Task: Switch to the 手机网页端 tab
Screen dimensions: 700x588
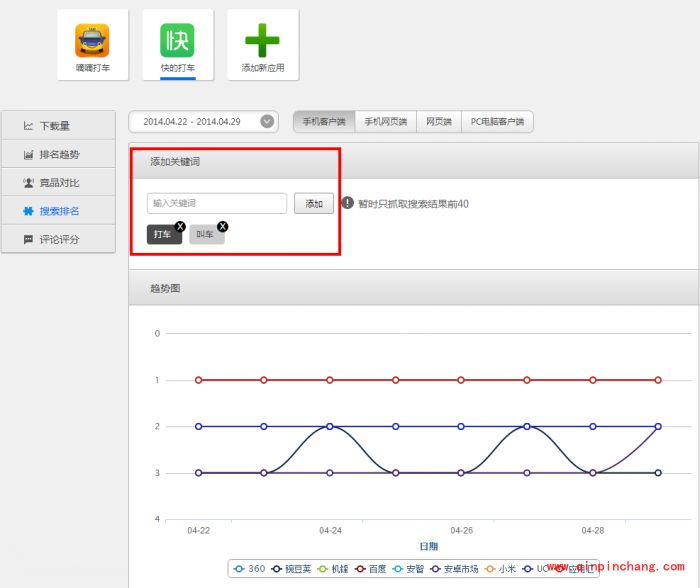Action: coord(386,121)
